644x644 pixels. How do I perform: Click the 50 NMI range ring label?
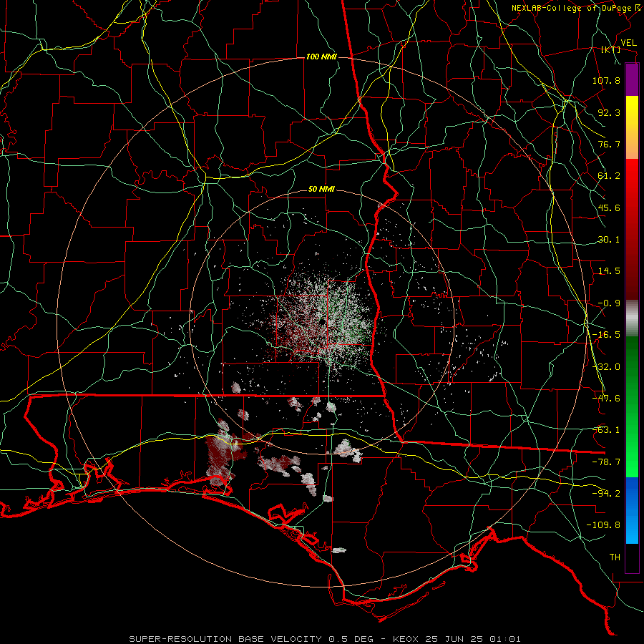[x=321, y=190]
